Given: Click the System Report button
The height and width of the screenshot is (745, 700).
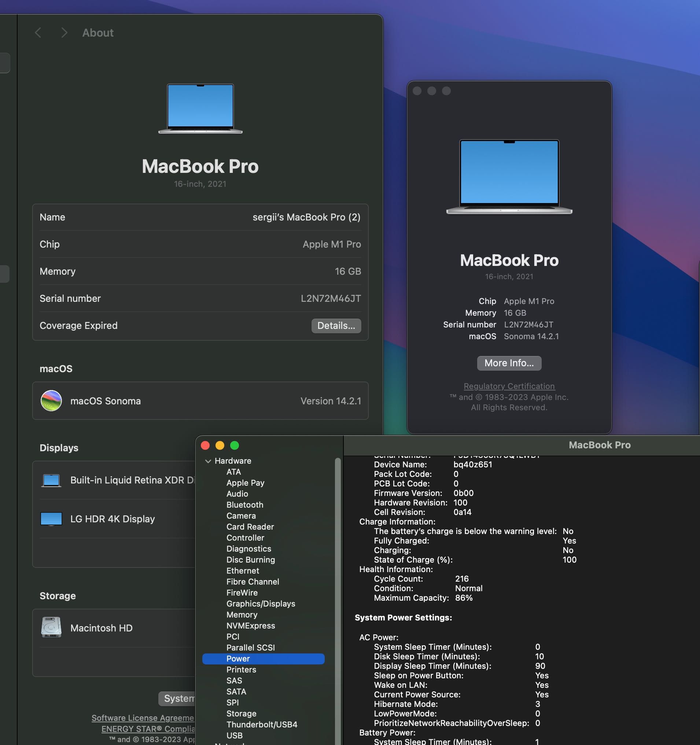Looking at the screenshot, I should pos(177,698).
